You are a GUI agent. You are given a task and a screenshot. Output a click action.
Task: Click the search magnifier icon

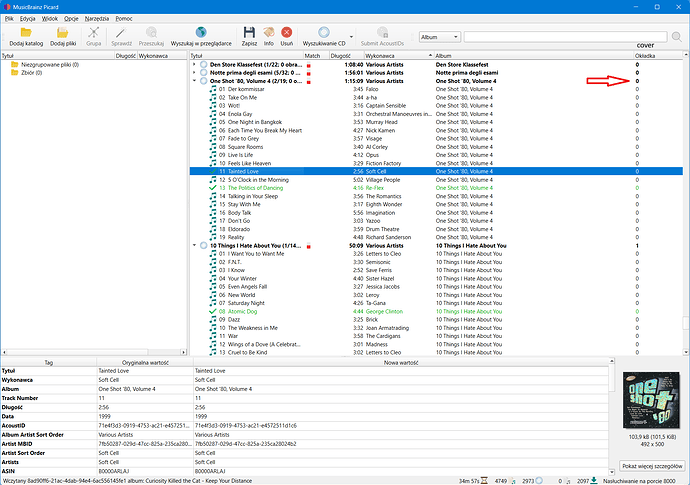pyautogui.click(x=677, y=37)
